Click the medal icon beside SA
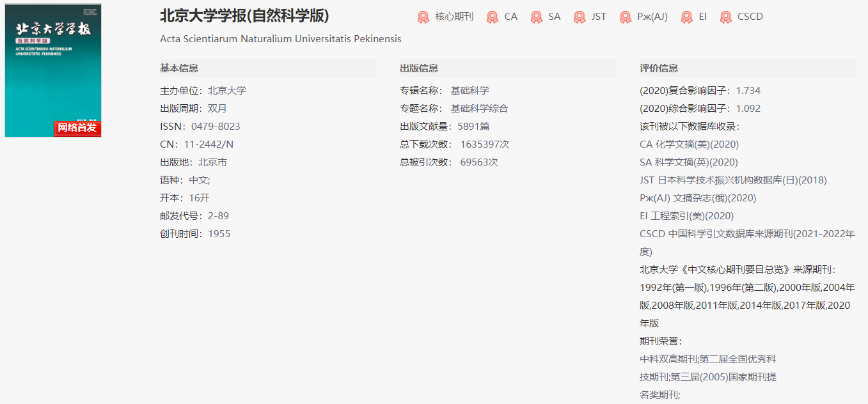 tap(536, 17)
